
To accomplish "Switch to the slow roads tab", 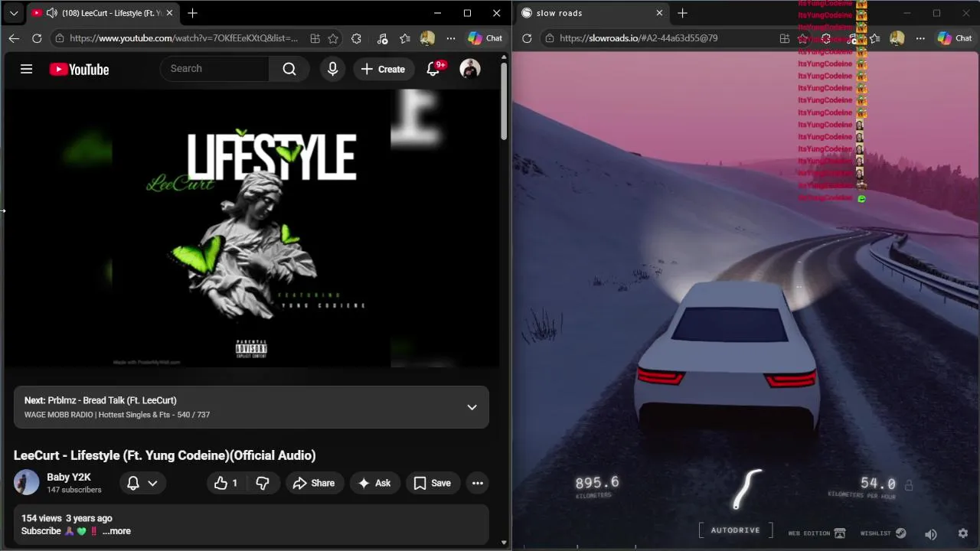I will (x=592, y=13).
